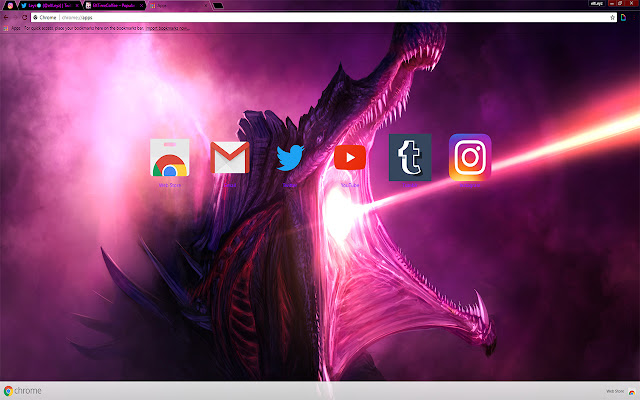
Task: Open the Tumblr app icon
Action: [x=410, y=157]
